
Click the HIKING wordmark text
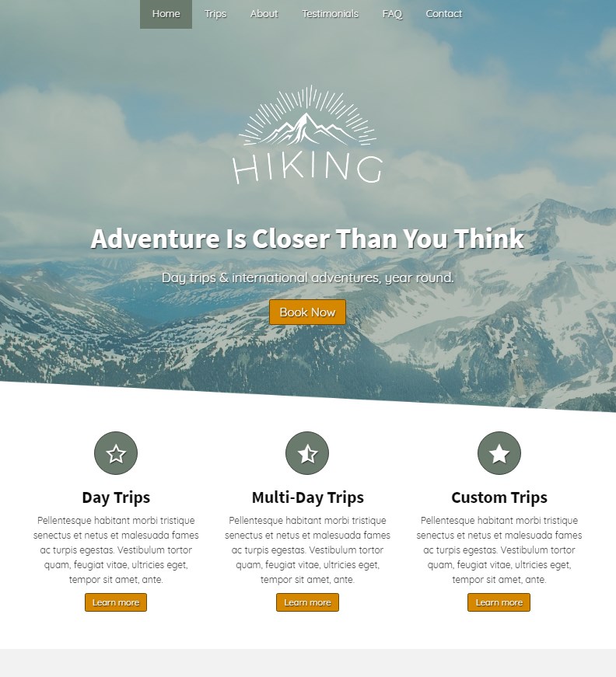tap(307, 169)
